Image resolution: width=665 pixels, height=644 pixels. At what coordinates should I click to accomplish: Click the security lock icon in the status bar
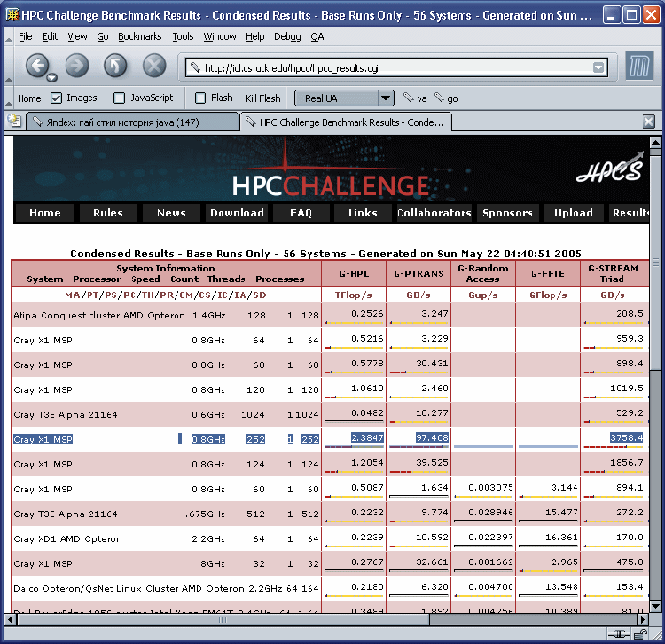coord(640,634)
